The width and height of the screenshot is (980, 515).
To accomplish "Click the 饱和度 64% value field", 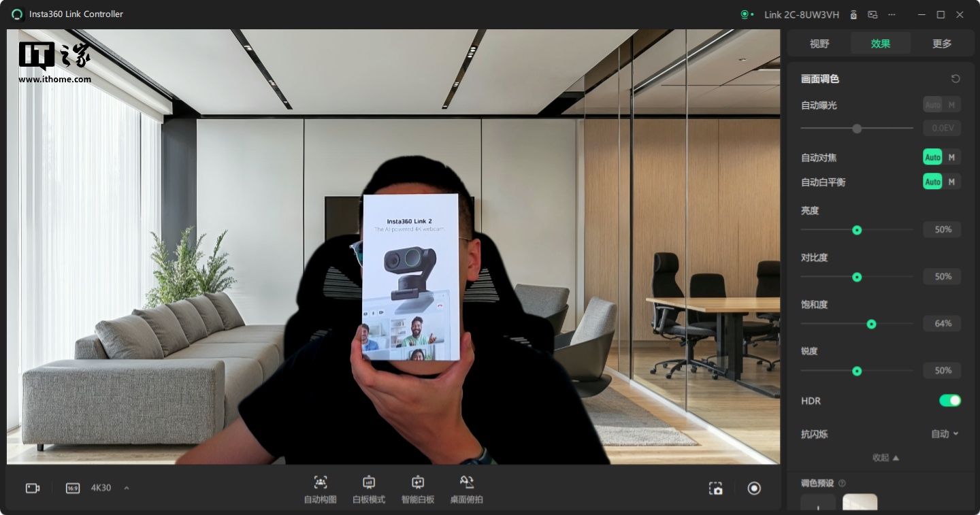I will (942, 324).
